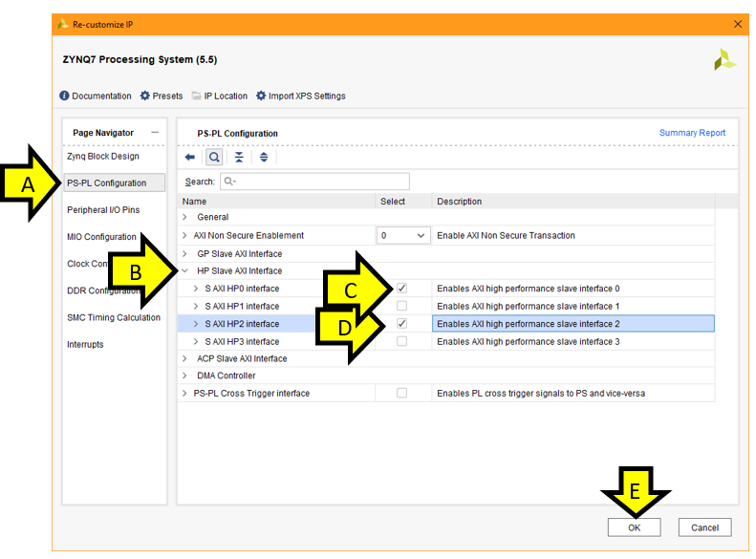Click the Presets link text
The image size is (756, 559).
[x=167, y=96]
